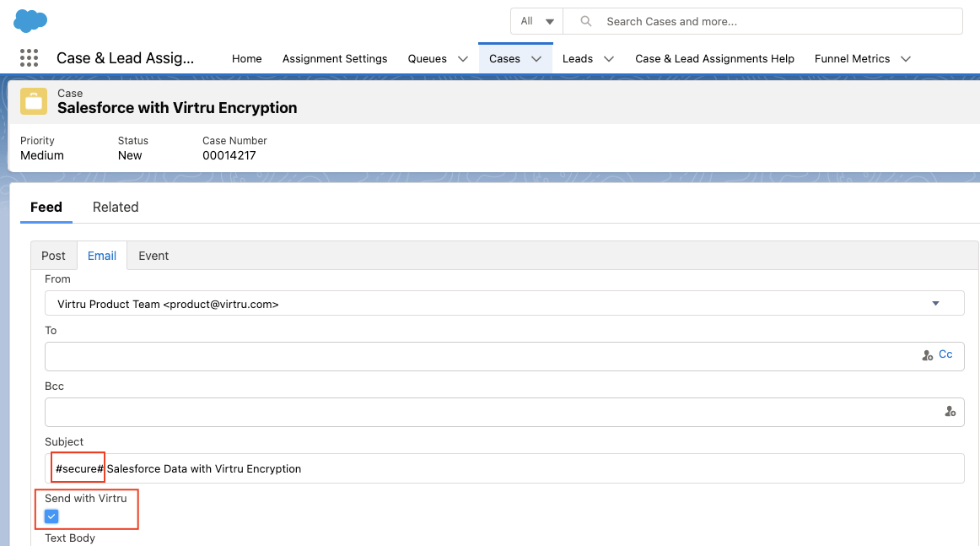Expand the Cases tab chevron

coord(536,59)
